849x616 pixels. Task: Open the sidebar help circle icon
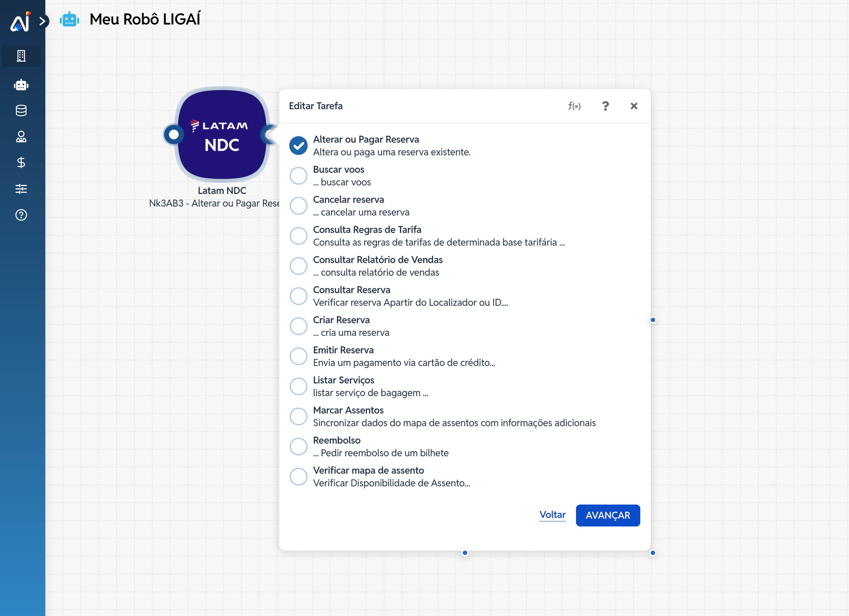click(21, 215)
